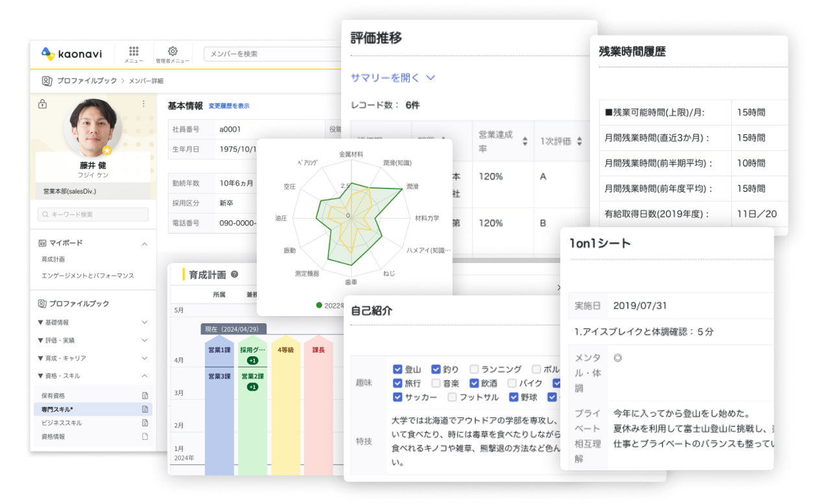The height and width of the screenshot is (504, 830).
Task: Click the a0001 employee number value
Action: pos(230,130)
